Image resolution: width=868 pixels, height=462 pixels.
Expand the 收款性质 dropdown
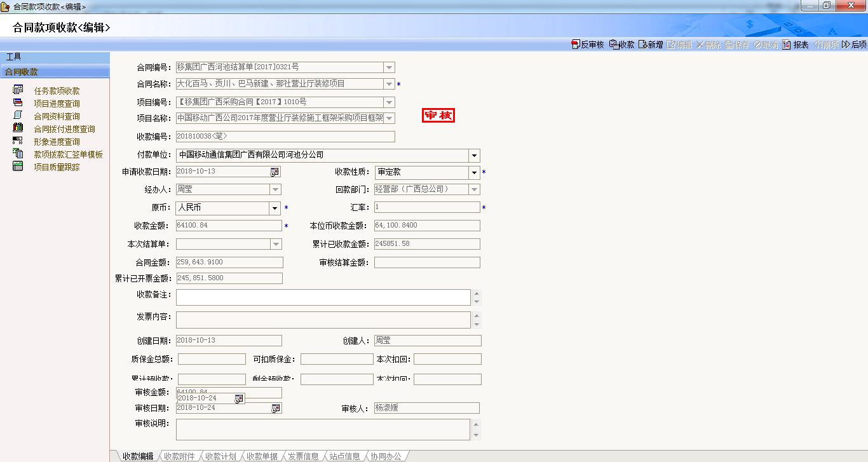coord(474,172)
